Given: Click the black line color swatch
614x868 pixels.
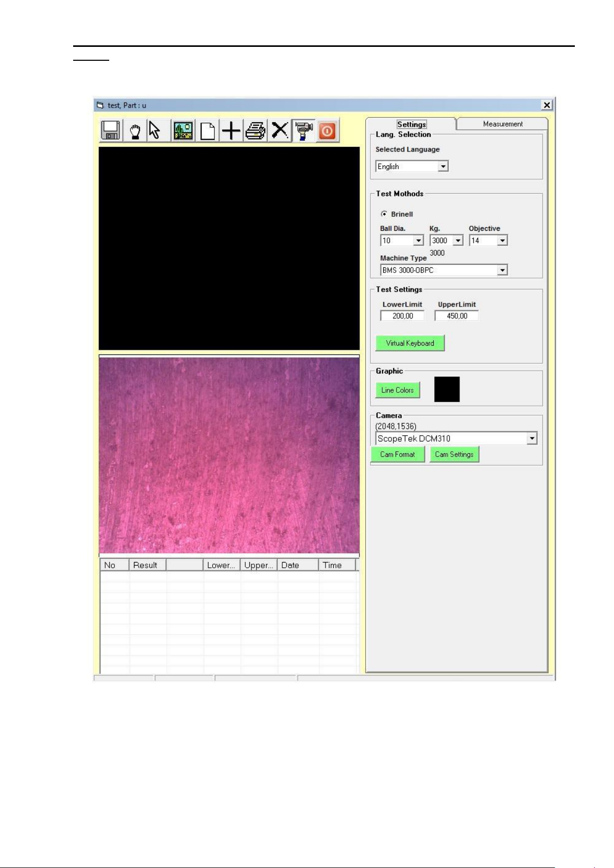Looking at the screenshot, I should 447,389.
